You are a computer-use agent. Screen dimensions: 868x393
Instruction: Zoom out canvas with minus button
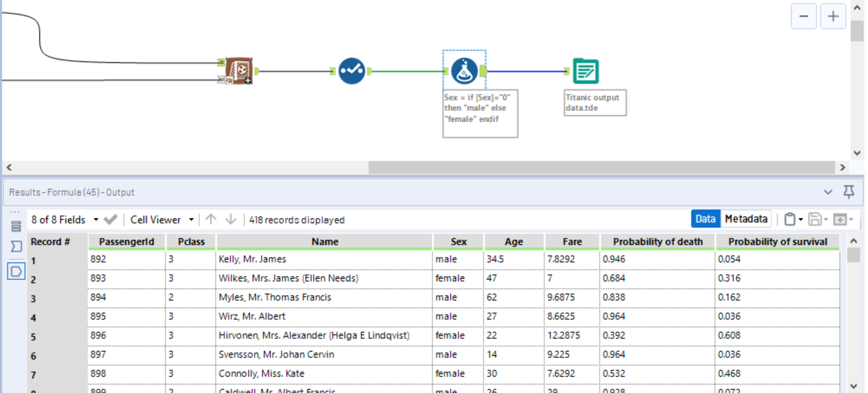[804, 16]
